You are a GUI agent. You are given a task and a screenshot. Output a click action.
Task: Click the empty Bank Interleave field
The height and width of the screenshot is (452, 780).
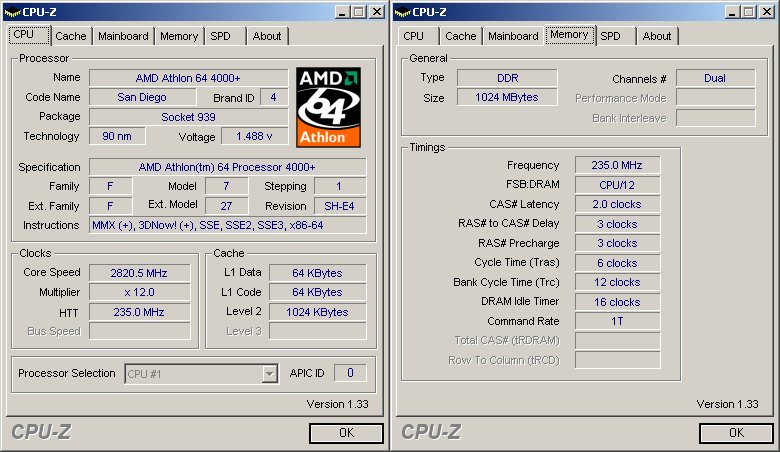715,118
